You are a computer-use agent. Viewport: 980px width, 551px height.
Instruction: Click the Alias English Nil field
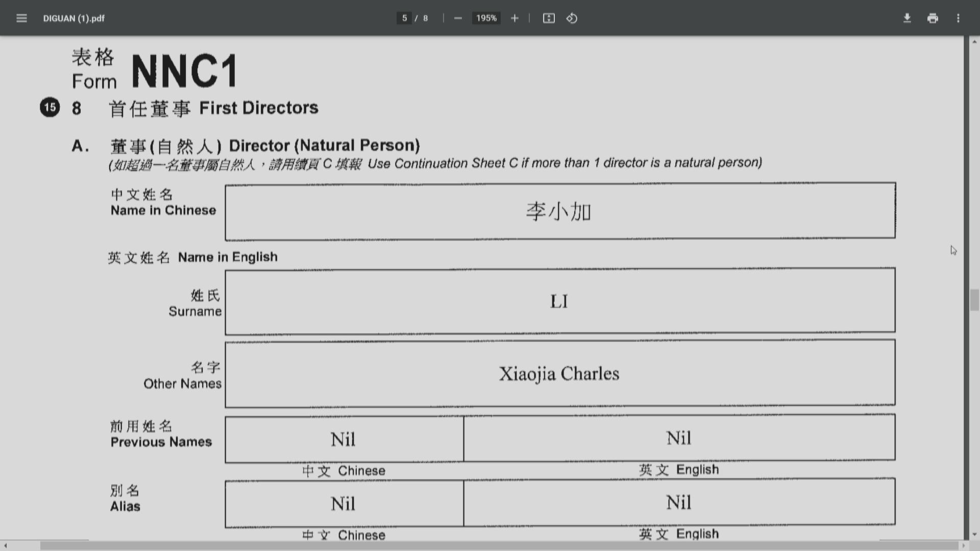679,503
